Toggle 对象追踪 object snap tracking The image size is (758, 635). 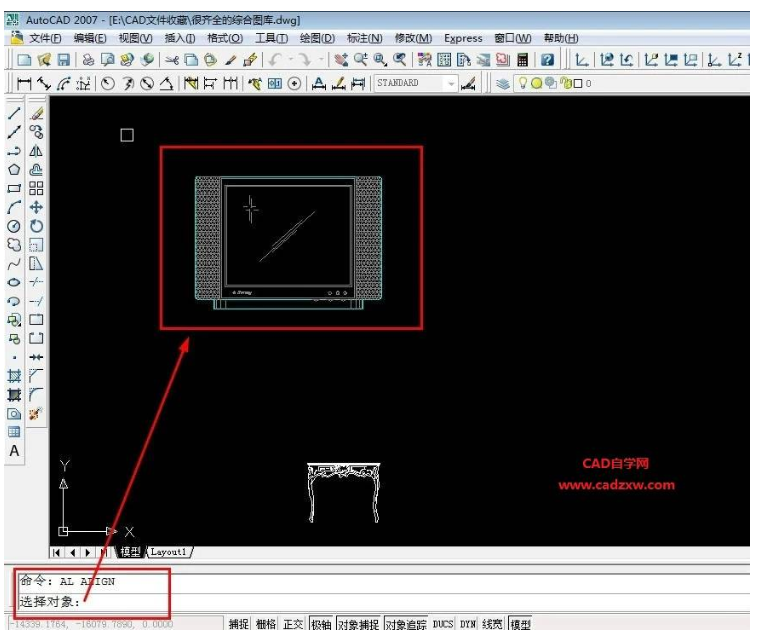tap(406, 624)
